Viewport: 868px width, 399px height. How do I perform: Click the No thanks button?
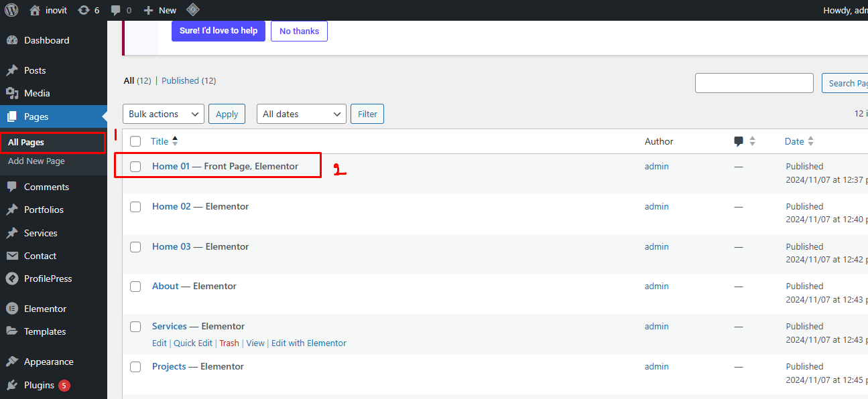[x=299, y=31]
